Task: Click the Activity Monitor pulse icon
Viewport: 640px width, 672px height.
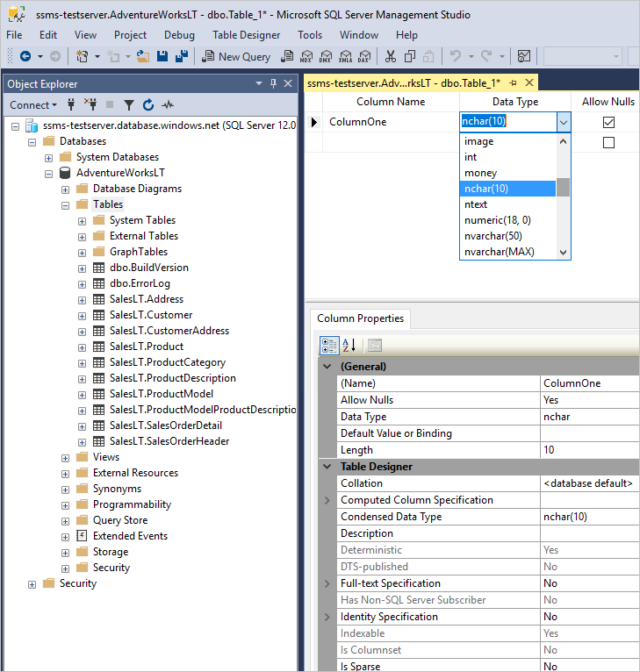Action: (168, 104)
